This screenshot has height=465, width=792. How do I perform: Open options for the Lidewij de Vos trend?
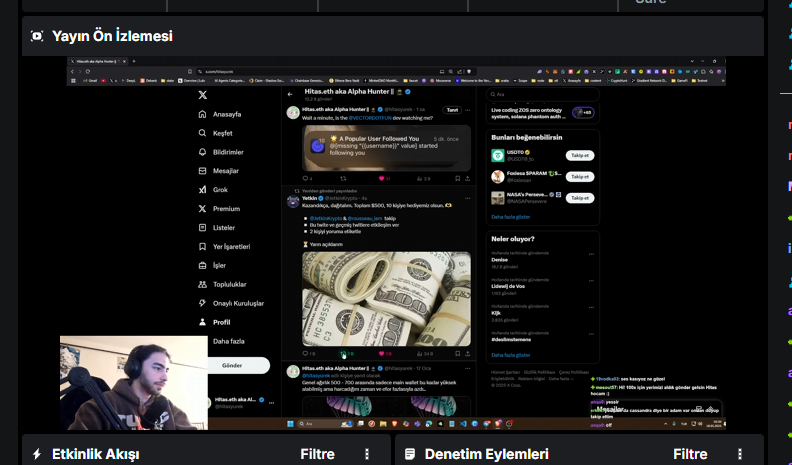click(591, 280)
